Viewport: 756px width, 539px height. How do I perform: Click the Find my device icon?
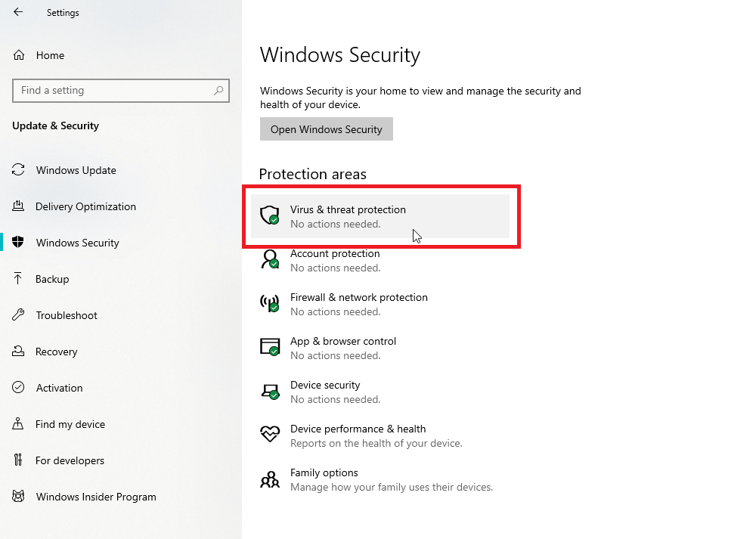[x=18, y=424]
